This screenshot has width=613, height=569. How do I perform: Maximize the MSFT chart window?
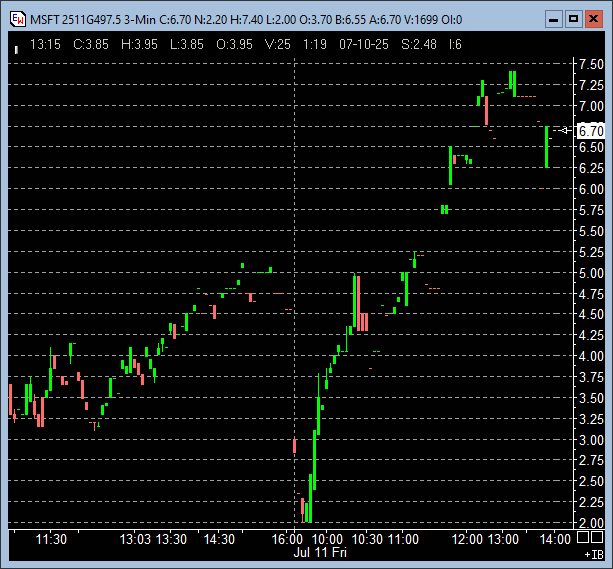[574, 19]
